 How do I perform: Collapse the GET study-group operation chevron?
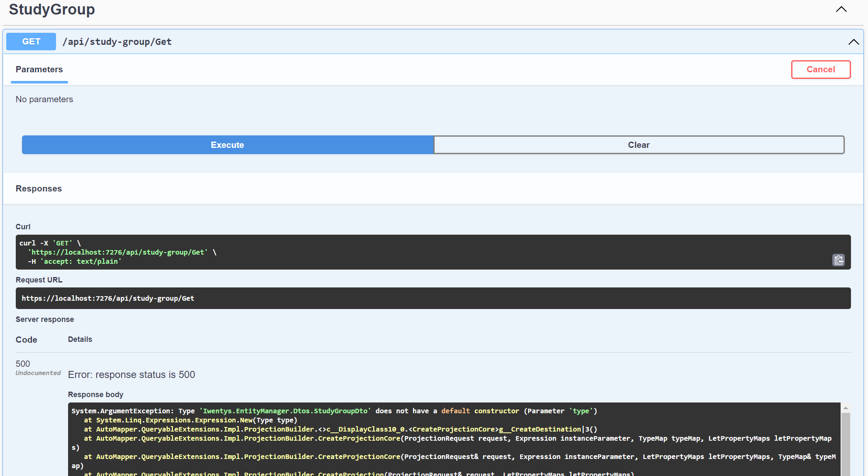(x=853, y=42)
